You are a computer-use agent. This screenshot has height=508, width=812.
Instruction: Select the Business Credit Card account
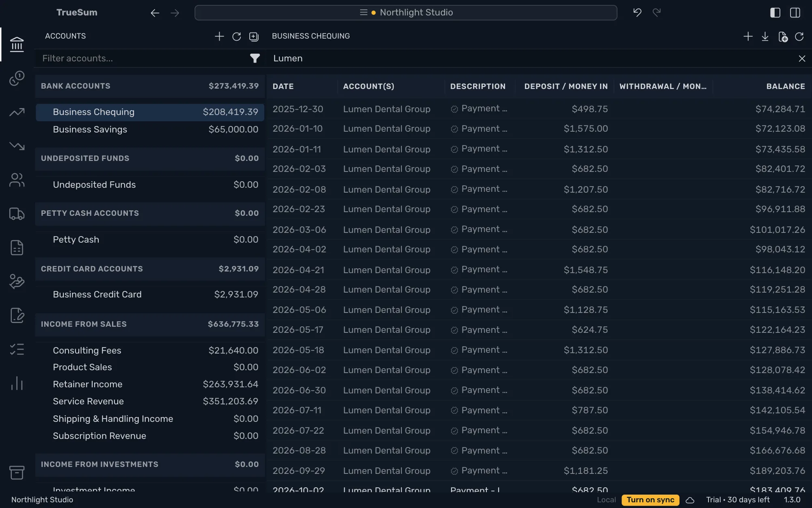pyautogui.click(x=150, y=295)
